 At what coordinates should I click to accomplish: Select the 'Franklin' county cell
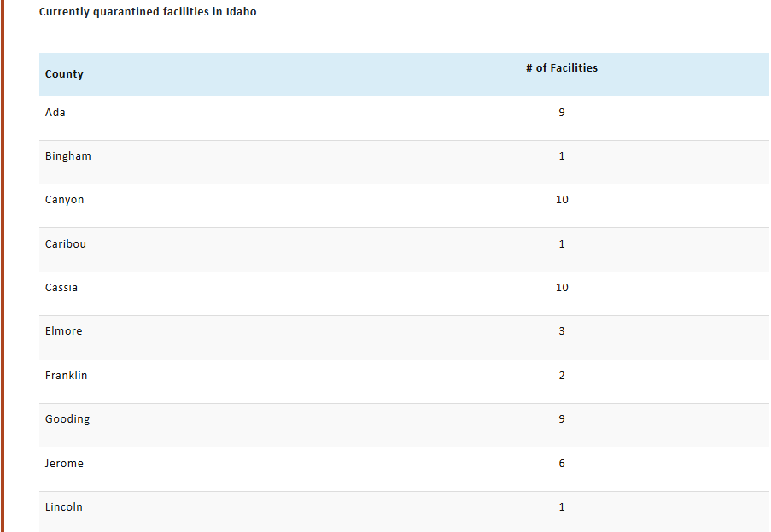[x=66, y=376]
